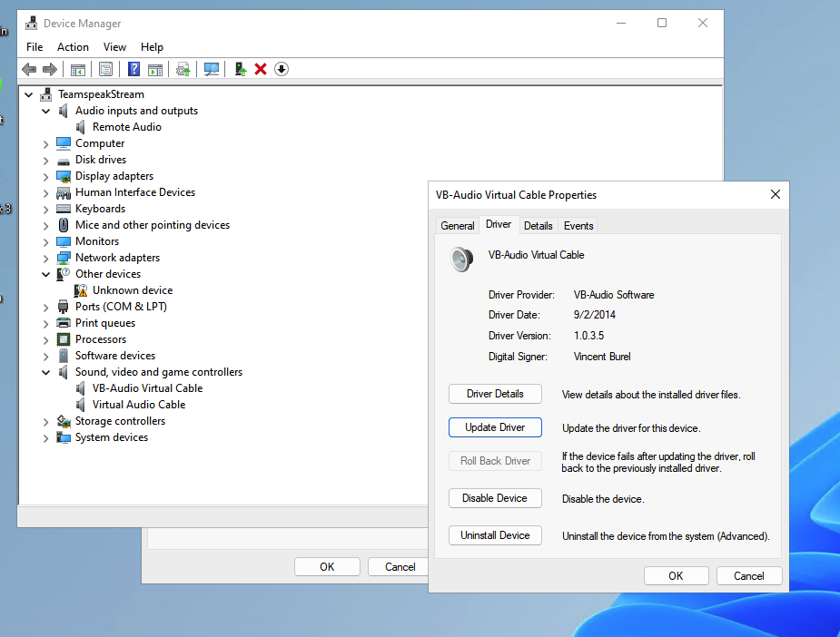Click the Digital Signer name Vincent Burel
840x637 pixels.
[x=602, y=357]
